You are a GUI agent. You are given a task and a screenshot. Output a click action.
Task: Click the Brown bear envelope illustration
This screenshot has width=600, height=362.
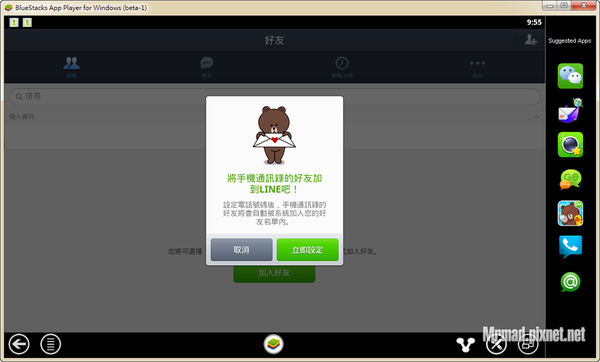pos(274,135)
